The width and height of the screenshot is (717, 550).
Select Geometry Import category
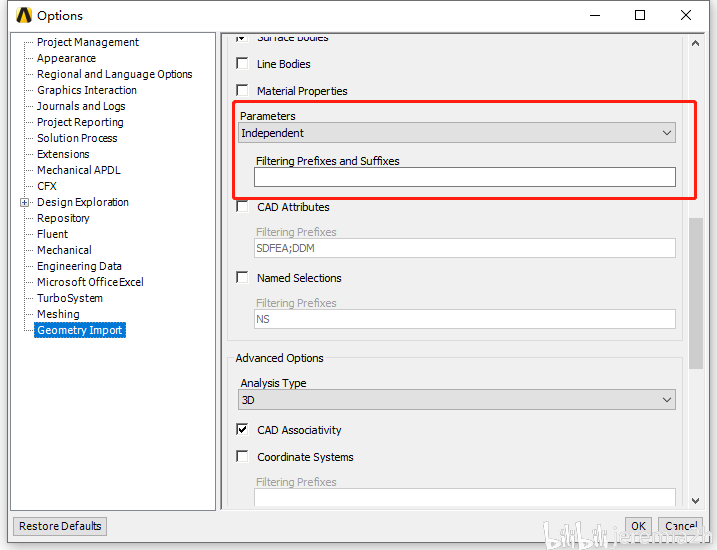coord(80,330)
